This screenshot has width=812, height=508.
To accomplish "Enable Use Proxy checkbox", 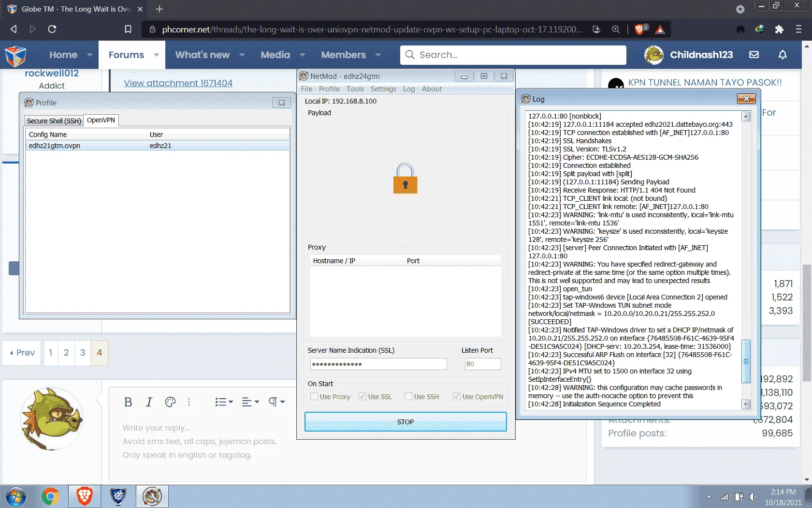I will click(x=314, y=397).
